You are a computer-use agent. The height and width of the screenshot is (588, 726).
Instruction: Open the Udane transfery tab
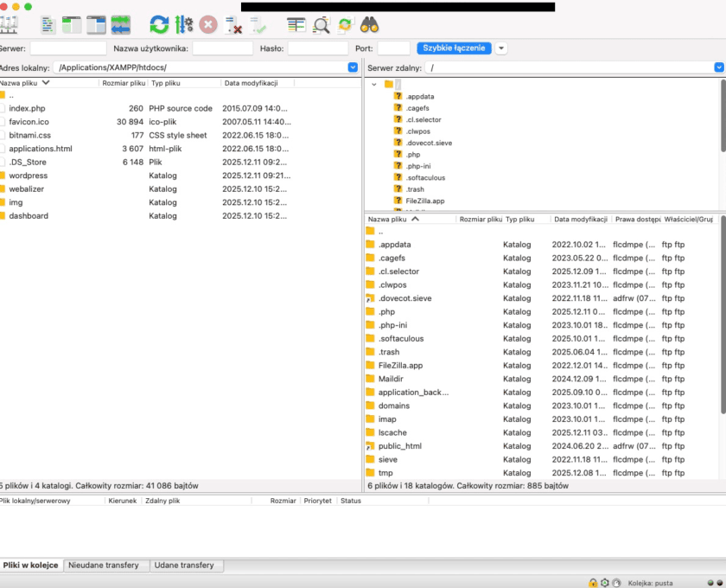187,565
